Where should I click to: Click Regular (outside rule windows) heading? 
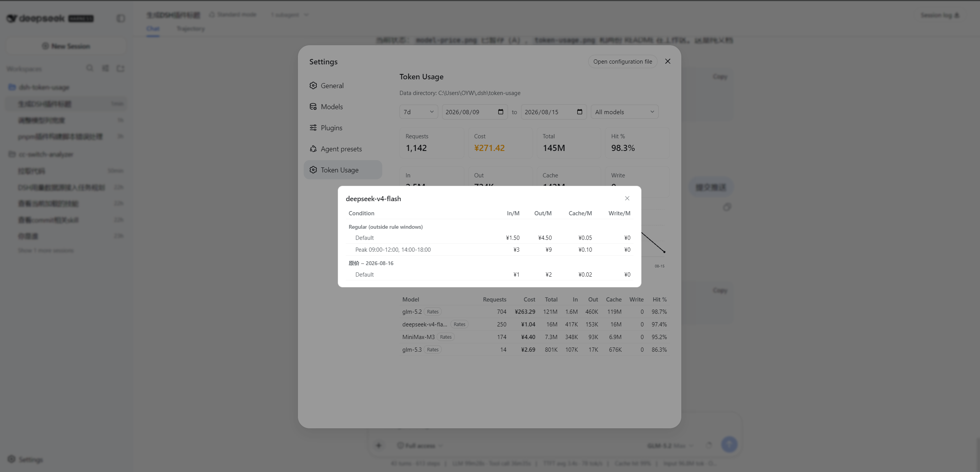tap(385, 227)
